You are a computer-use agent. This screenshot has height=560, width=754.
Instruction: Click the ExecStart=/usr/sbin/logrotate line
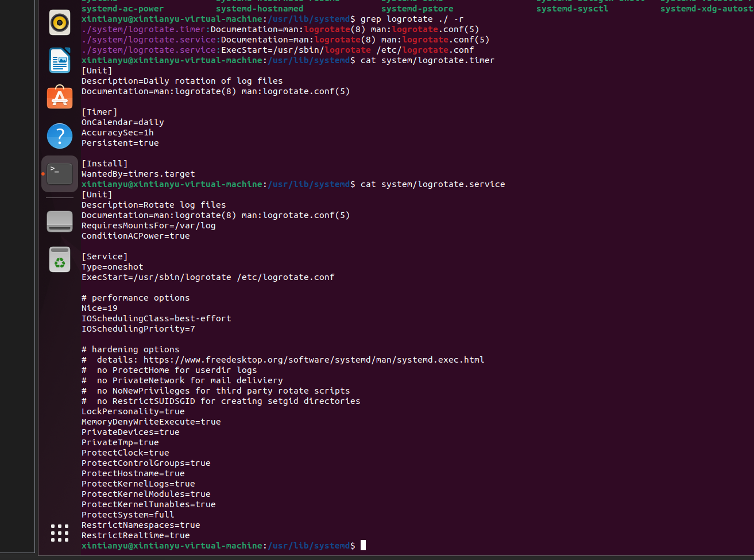208,277
